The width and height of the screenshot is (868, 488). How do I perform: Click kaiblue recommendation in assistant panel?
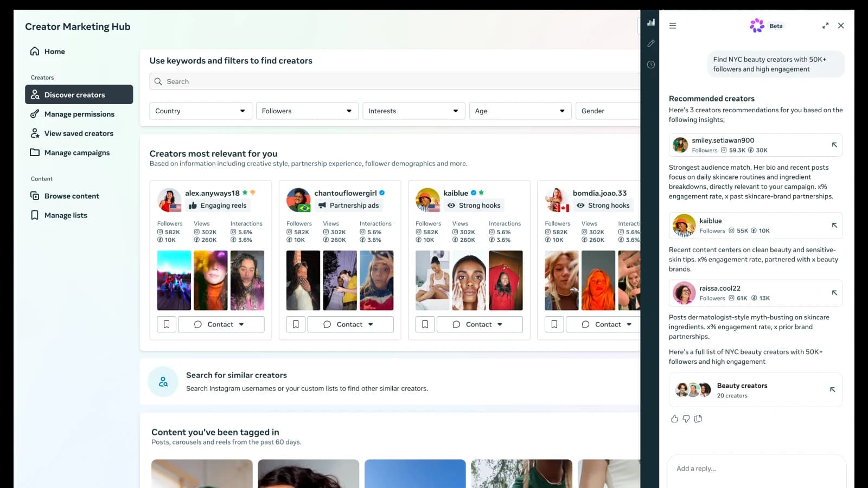click(755, 226)
